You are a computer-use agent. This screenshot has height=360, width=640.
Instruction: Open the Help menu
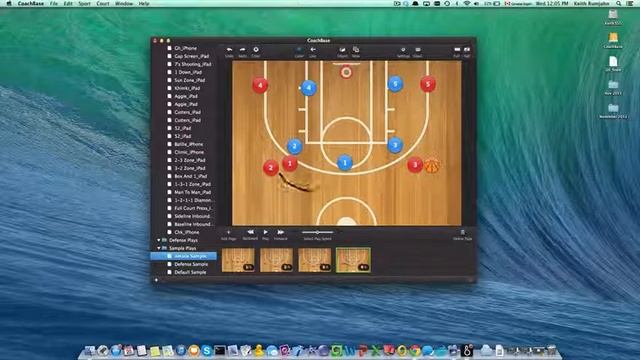click(x=144, y=3)
